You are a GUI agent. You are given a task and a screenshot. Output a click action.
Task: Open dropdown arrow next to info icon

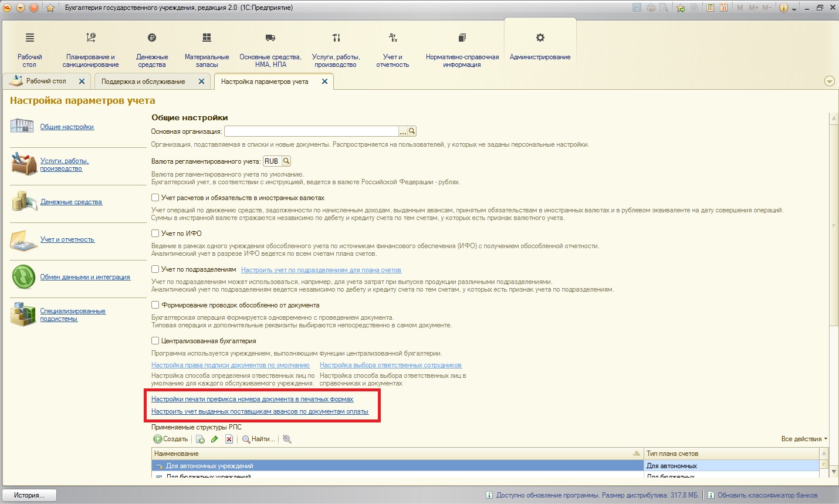[x=794, y=9]
